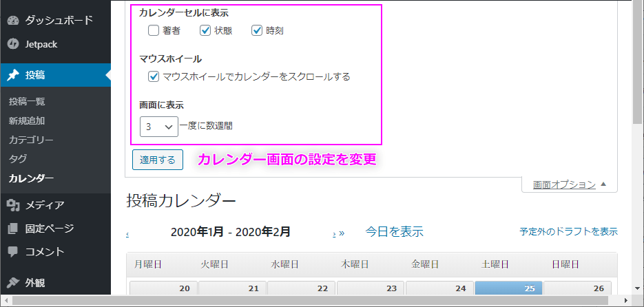This screenshot has height=307, width=644.
Task: Open the weeks-at-a-time dropdown showing 3
Action: 158,127
